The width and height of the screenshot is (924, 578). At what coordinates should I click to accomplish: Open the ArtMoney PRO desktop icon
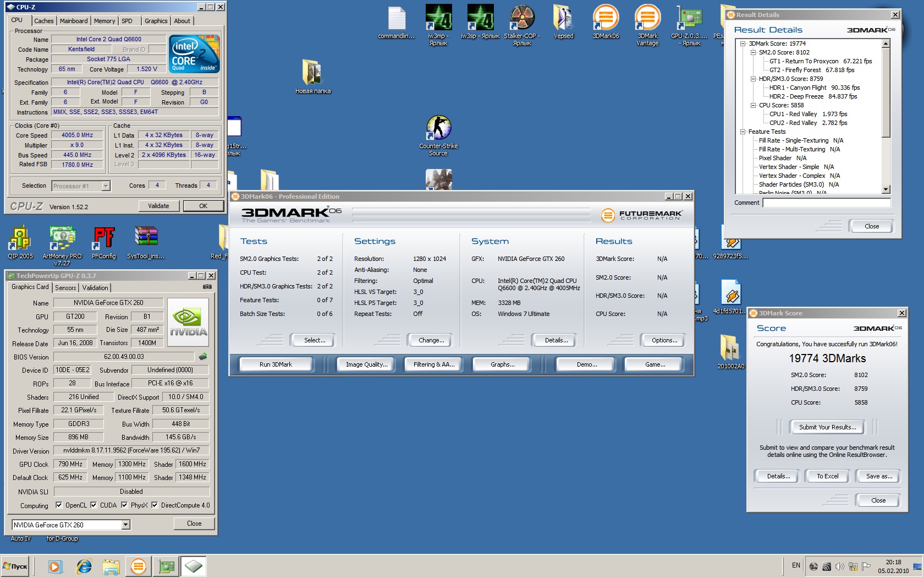[x=62, y=246]
